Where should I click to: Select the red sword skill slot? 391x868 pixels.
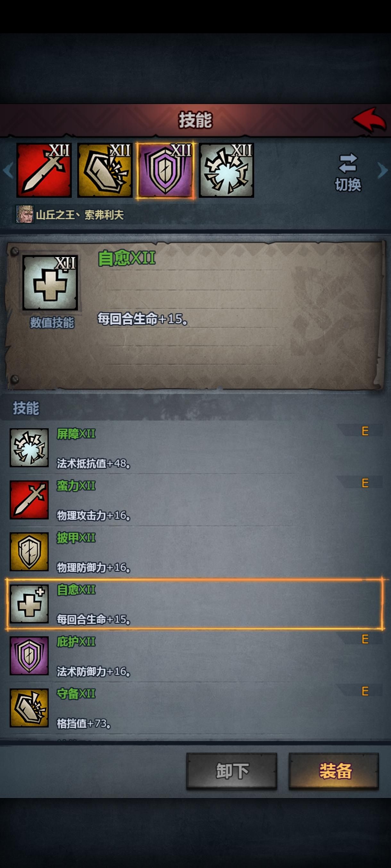(44, 170)
